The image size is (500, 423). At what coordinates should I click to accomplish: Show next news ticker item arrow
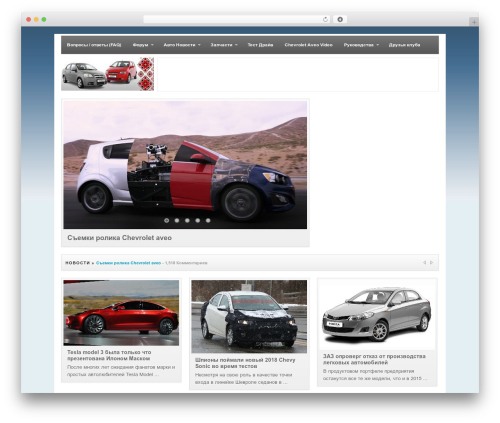[x=431, y=263]
